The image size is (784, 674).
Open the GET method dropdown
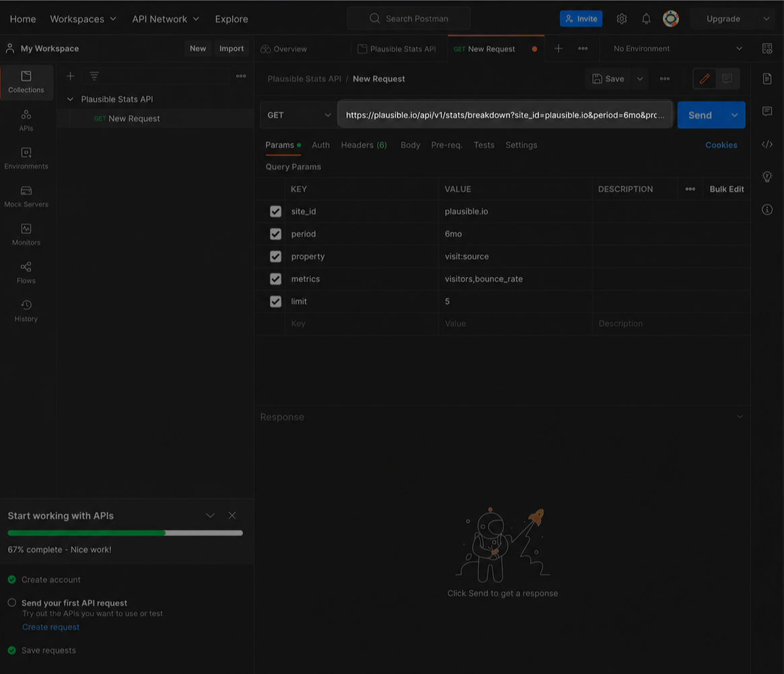[299, 115]
